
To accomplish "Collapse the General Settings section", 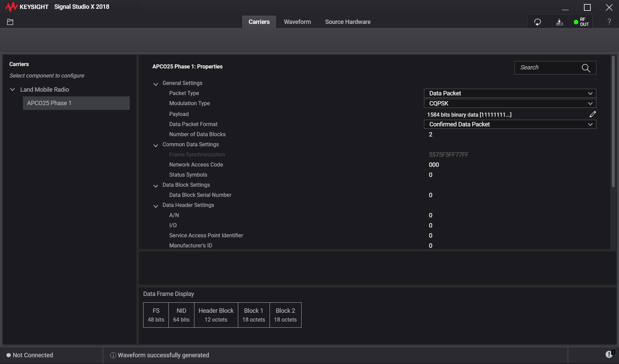I will tap(156, 84).
